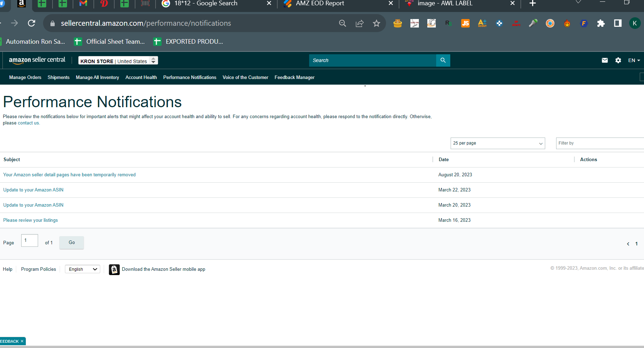Submit search with the magnifier button
644x348 pixels.
point(443,60)
